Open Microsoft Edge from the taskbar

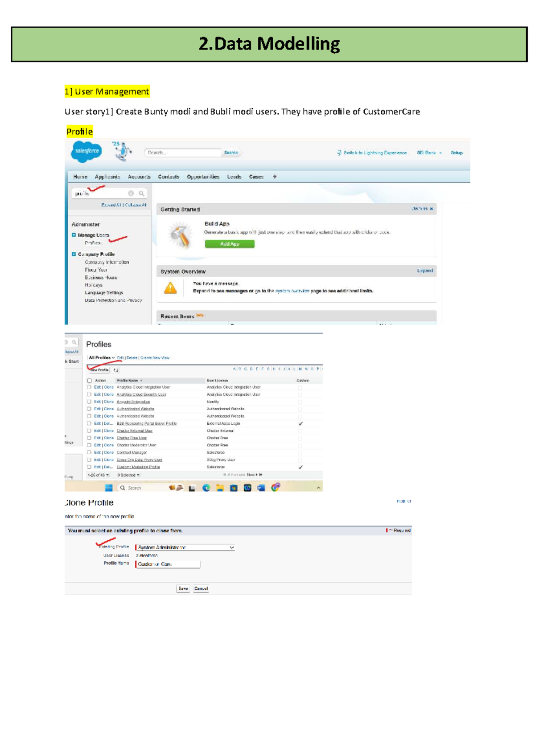tap(206, 488)
